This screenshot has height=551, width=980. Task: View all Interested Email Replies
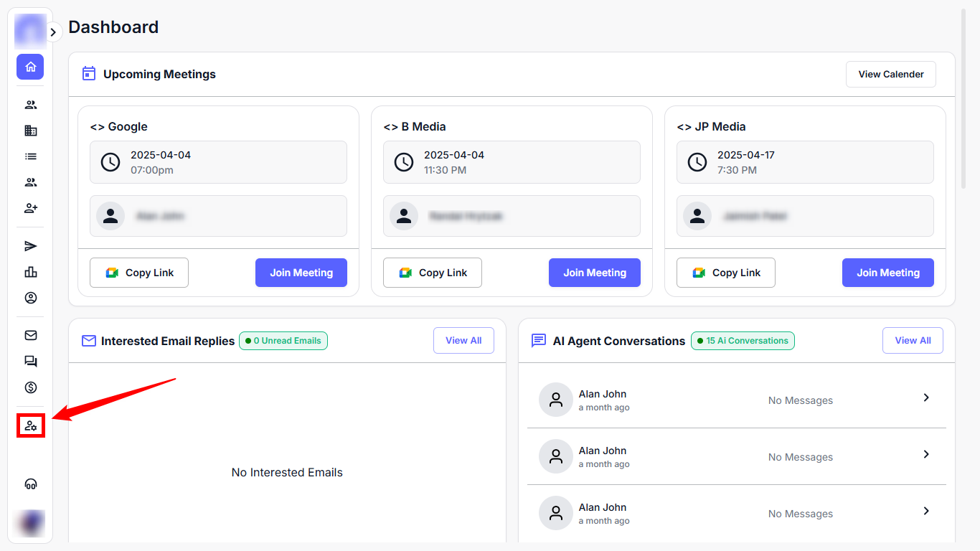(x=463, y=341)
